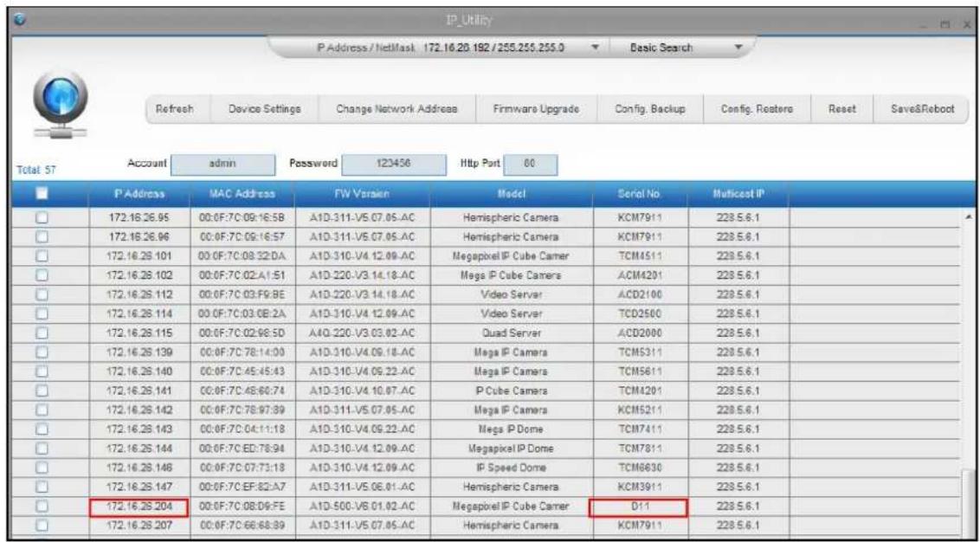Click serial number D11 cell

(638, 507)
